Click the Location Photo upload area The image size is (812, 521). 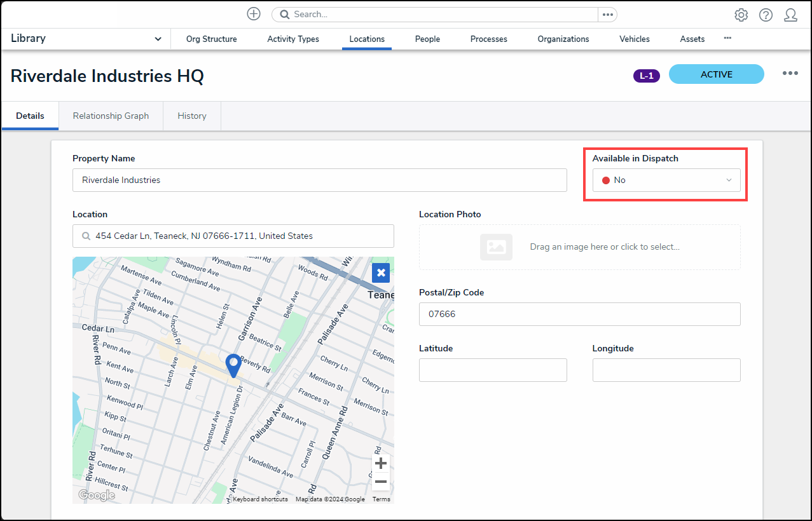click(x=579, y=247)
